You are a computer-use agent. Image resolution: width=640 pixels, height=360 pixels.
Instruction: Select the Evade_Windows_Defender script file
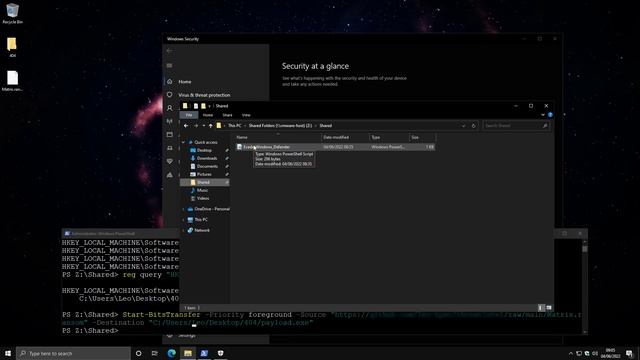pos(335,147)
